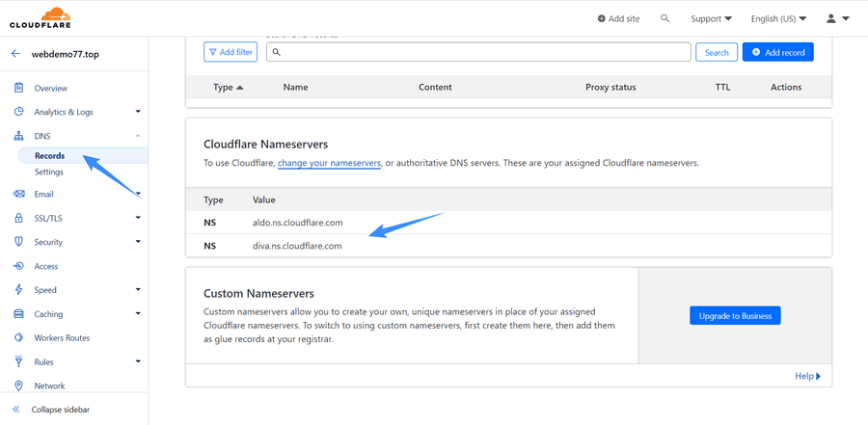Click the Proxy status column header
The width and height of the screenshot is (868, 425).
(x=610, y=87)
